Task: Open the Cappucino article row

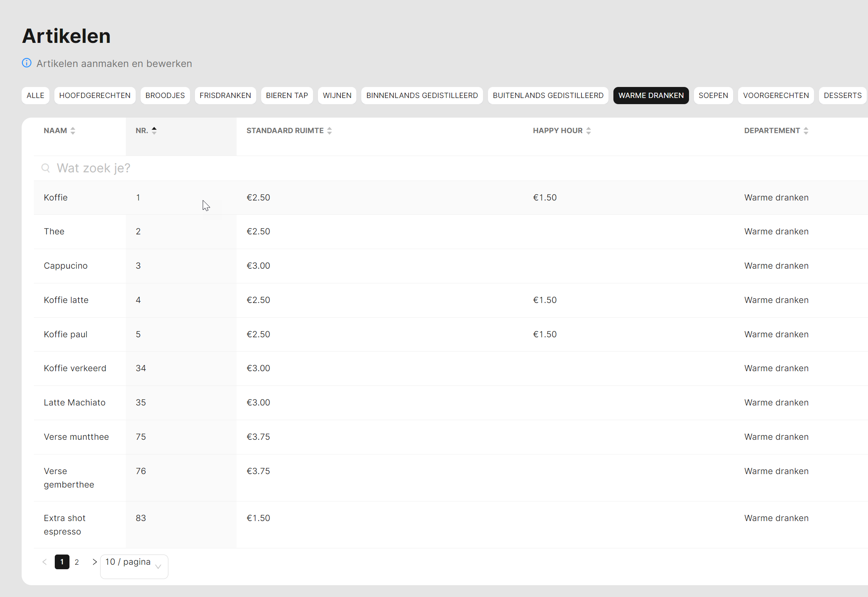Action: coord(65,266)
